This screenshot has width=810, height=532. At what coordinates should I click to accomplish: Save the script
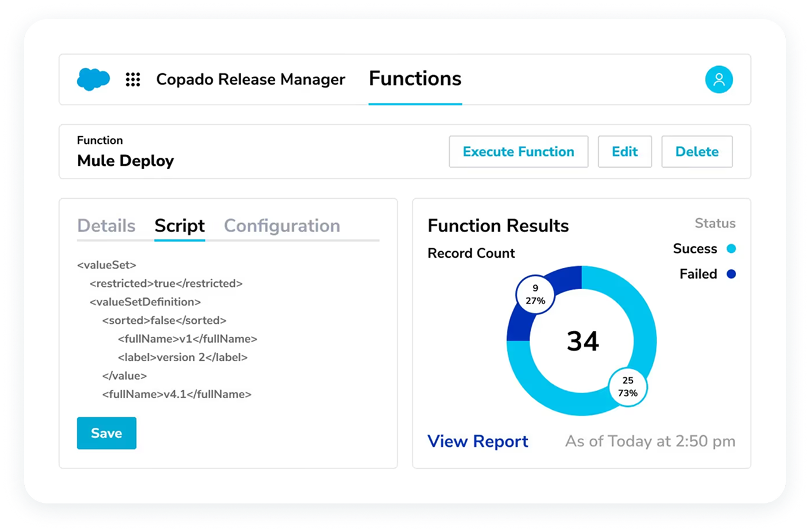pos(107,433)
